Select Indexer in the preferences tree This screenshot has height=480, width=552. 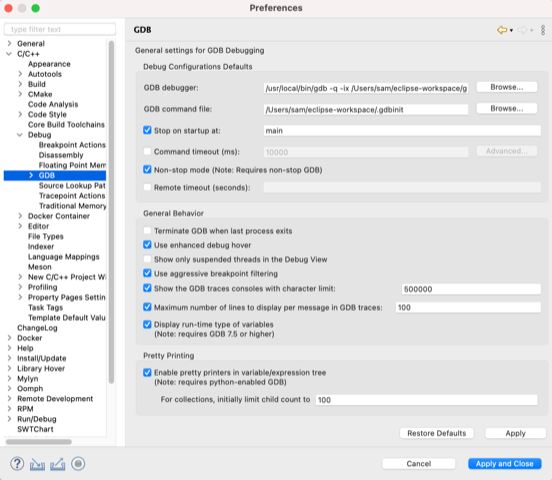(41, 247)
